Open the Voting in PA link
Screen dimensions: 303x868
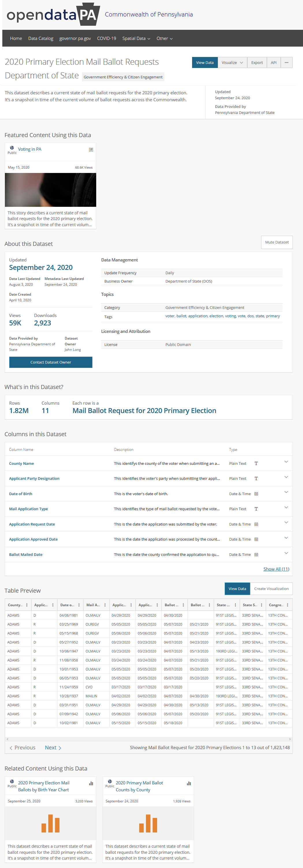[30, 149]
